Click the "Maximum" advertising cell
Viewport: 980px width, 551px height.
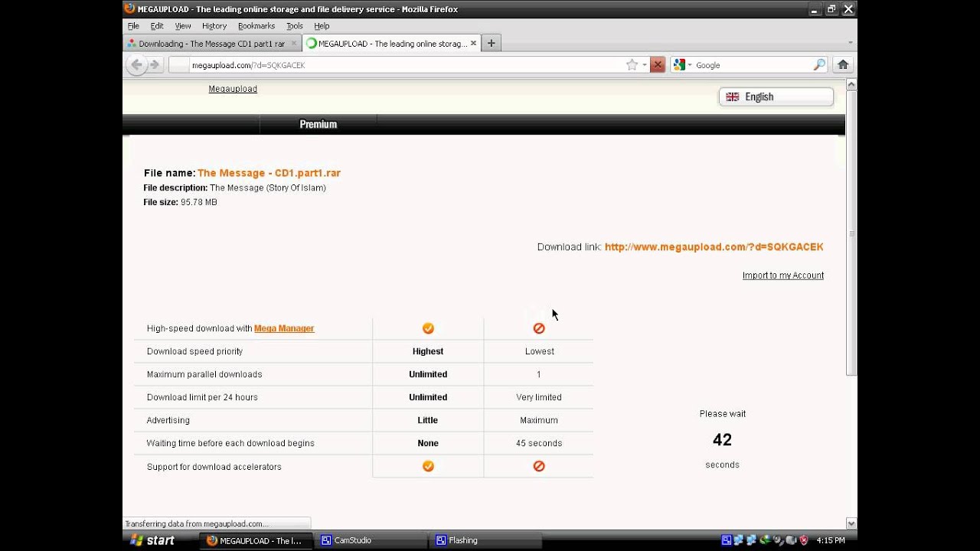click(539, 420)
